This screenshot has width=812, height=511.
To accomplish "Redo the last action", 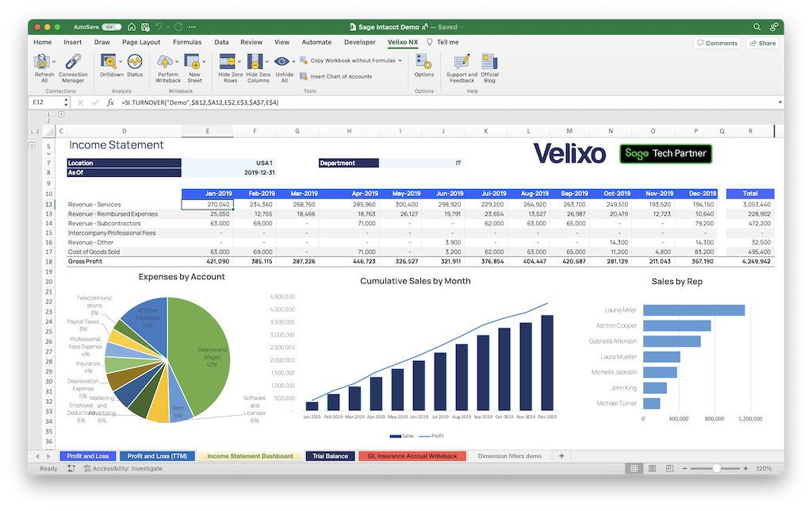I will pyautogui.click(x=178, y=27).
